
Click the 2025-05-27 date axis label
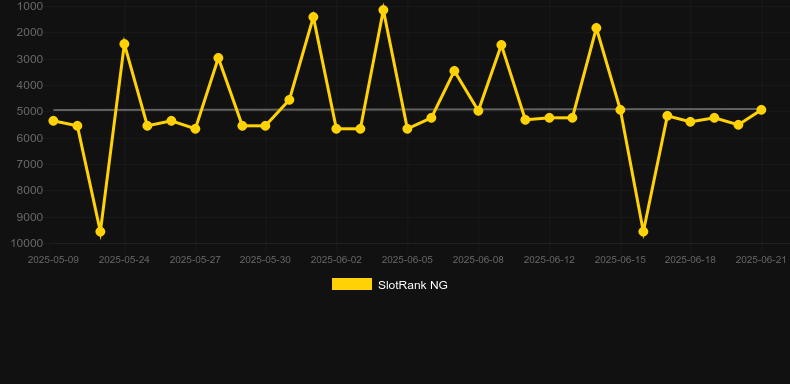[195, 260]
